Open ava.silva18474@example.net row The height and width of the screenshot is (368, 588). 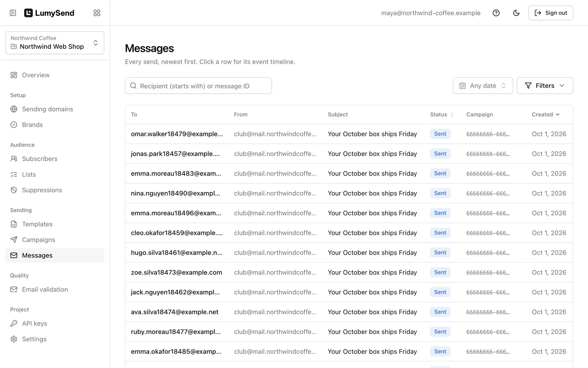pyautogui.click(x=349, y=312)
